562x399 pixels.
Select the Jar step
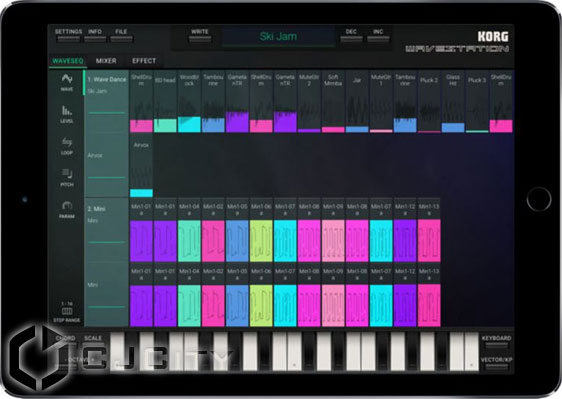tap(357, 101)
